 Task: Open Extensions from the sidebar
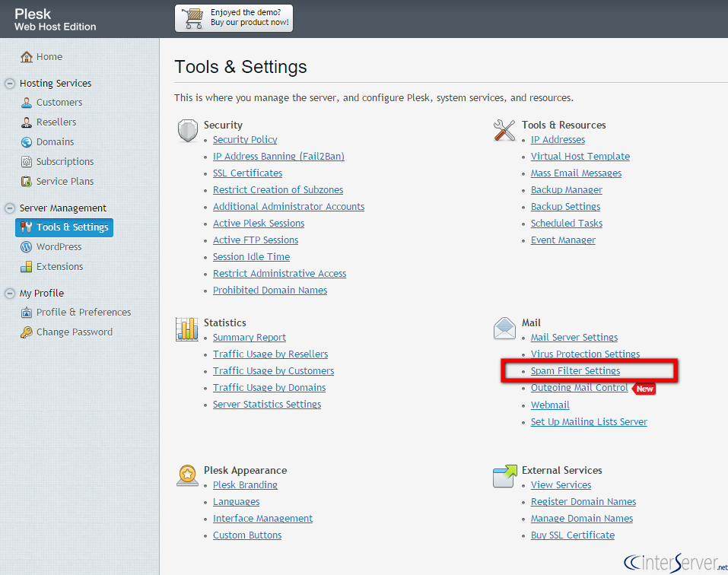click(25, 266)
